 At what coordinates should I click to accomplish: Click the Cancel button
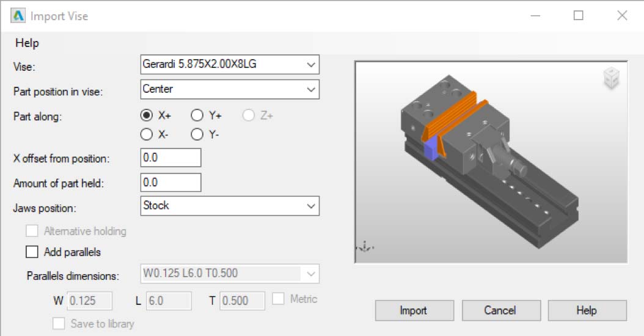pos(500,310)
